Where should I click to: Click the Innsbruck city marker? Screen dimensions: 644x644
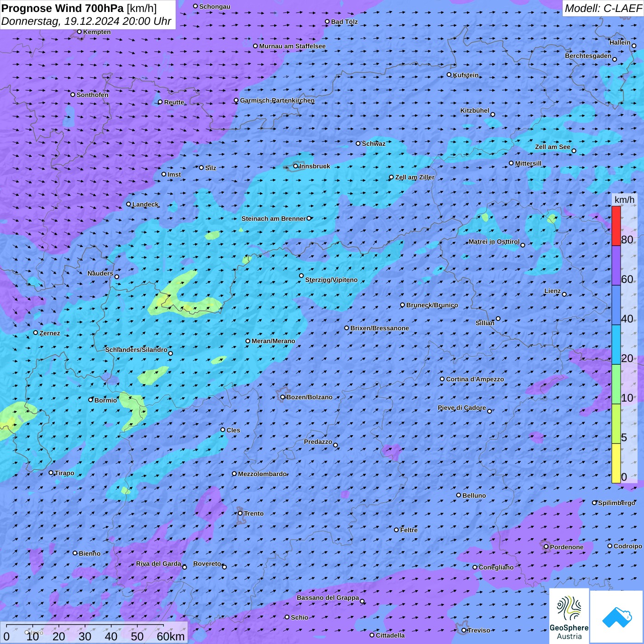coord(295,166)
